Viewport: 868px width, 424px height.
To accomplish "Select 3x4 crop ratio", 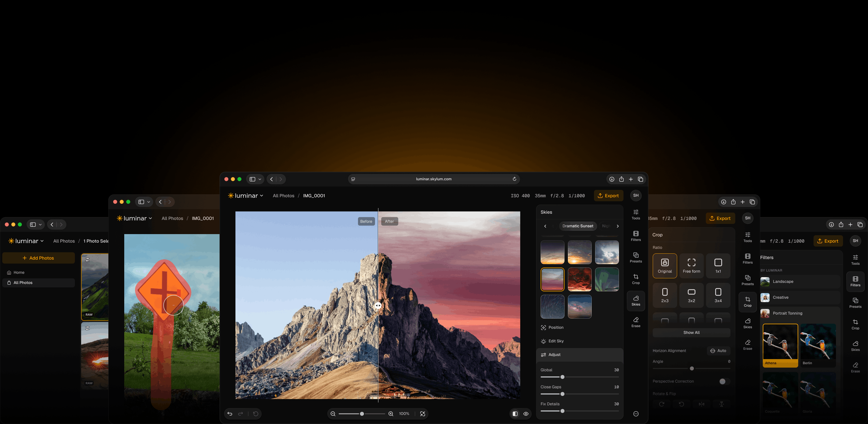I will (x=718, y=295).
